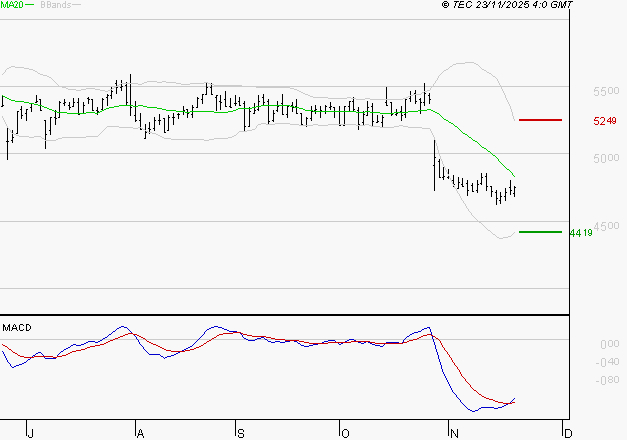
Task: Click the 5000 price axis label
Action: click(x=606, y=158)
